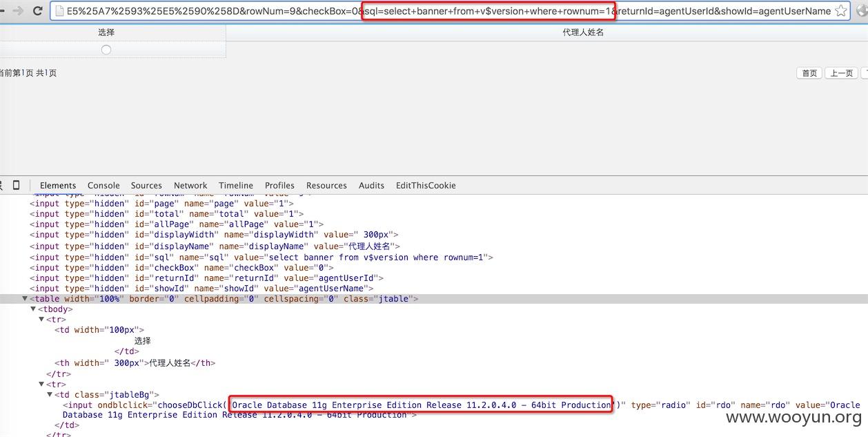
Task: Select the hidden input line with id="displayWidth"
Action: click(x=214, y=235)
